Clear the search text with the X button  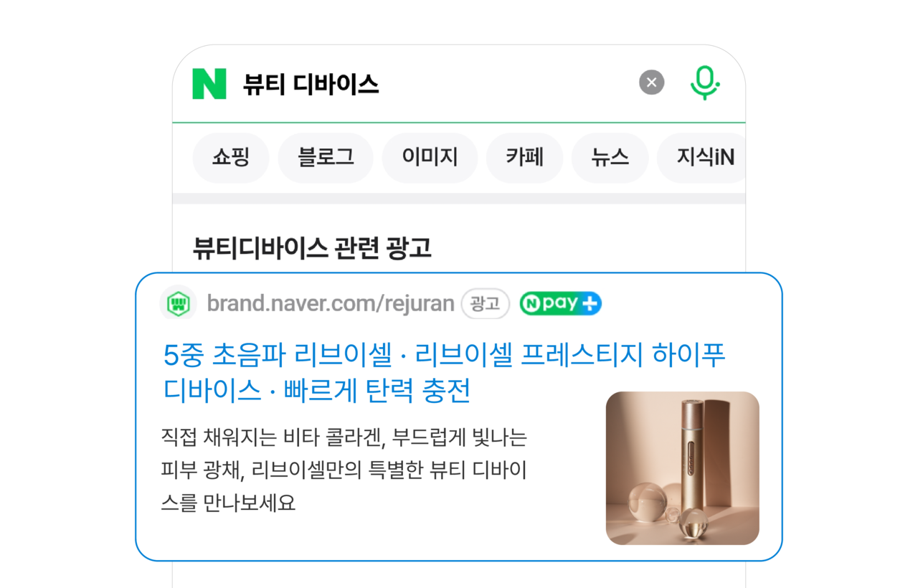pos(652,82)
